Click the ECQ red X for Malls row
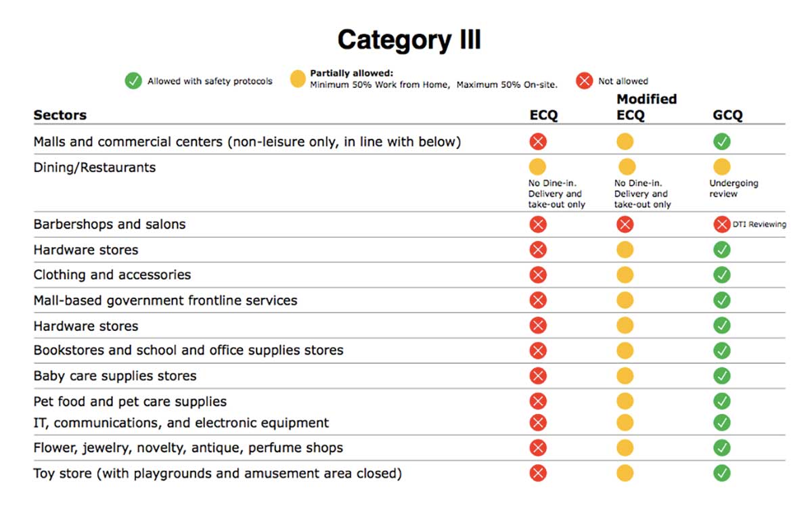 538,141
